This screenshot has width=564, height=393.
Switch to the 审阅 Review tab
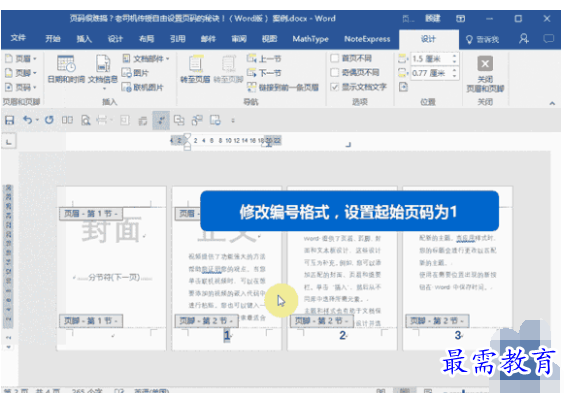(239, 39)
